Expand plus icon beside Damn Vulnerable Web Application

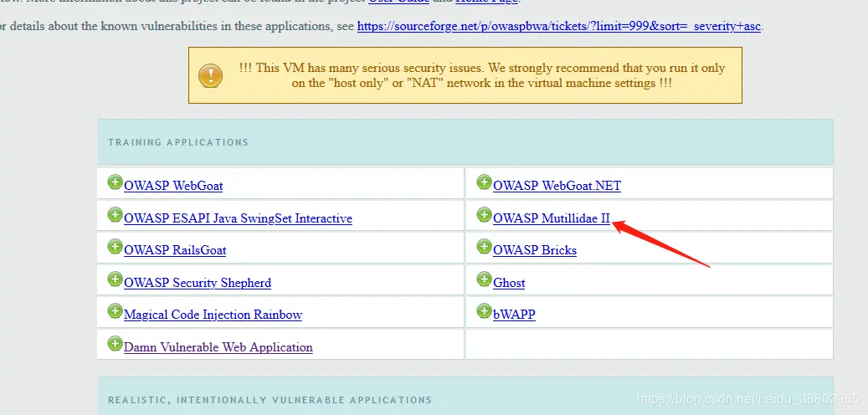116,344
